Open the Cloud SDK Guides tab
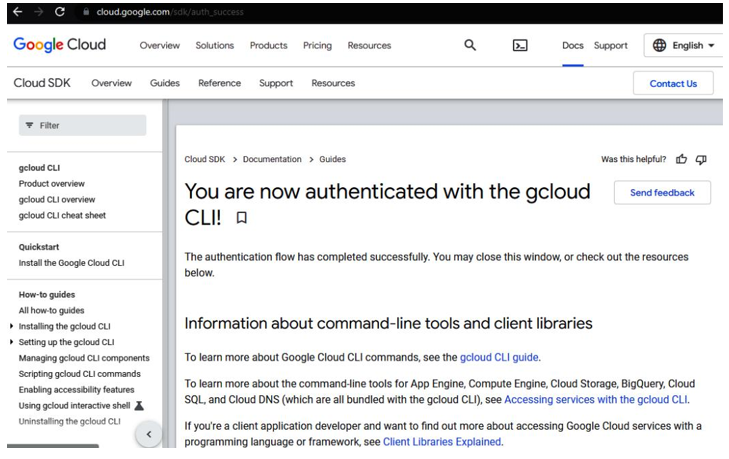729x459 pixels. click(x=165, y=83)
